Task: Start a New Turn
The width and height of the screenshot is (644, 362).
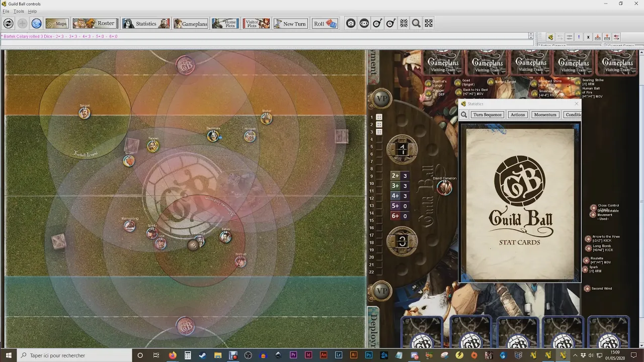Action: pyautogui.click(x=290, y=23)
